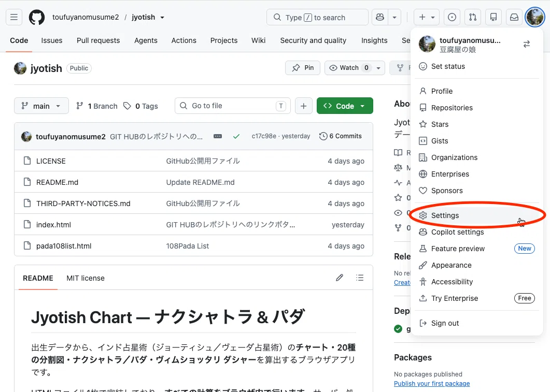Open Enterprises from user menu

point(477,174)
